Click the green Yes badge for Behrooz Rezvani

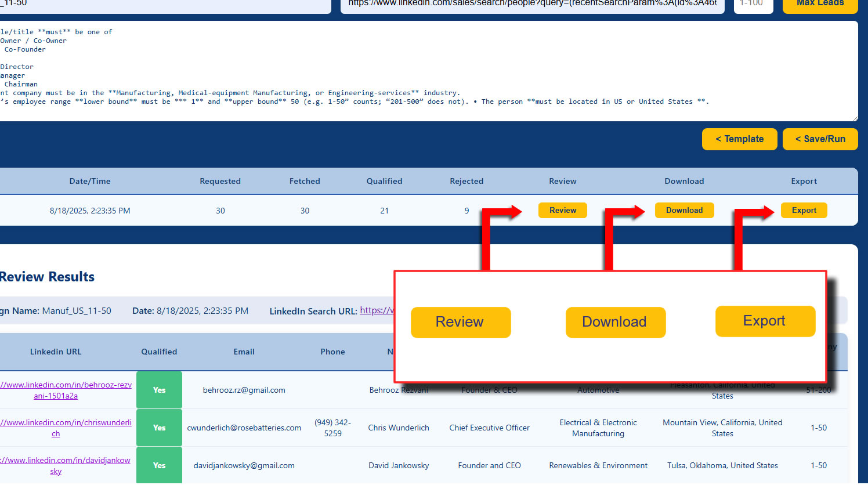tap(159, 390)
